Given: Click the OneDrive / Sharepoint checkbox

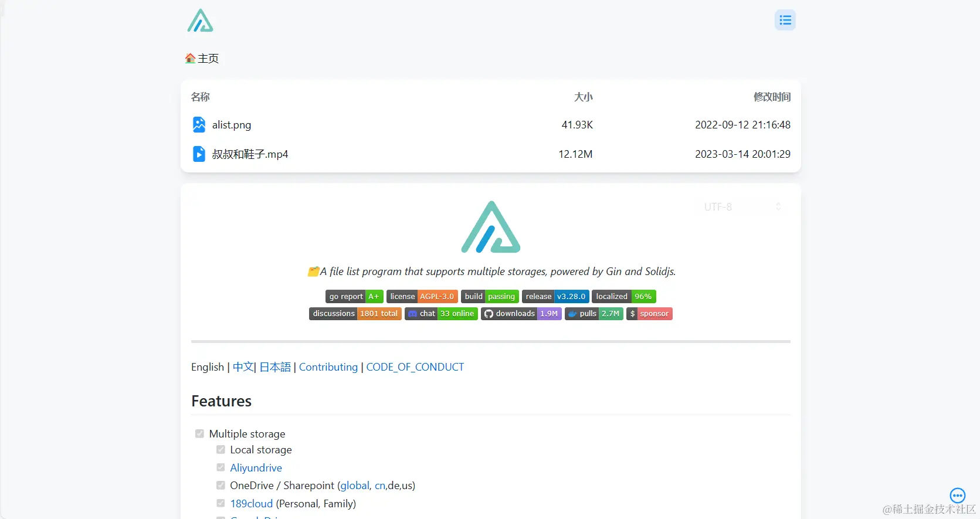Looking at the screenshot, I should (221, 485).
